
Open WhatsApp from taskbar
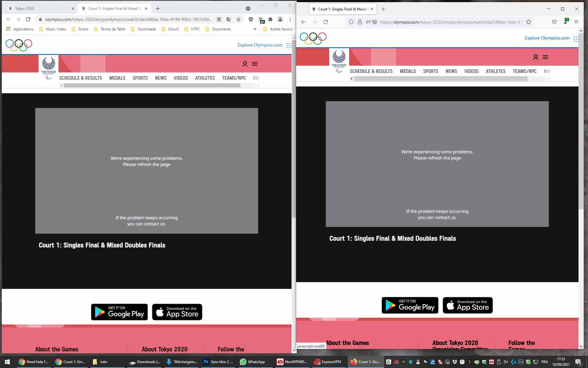pos(253,362)
